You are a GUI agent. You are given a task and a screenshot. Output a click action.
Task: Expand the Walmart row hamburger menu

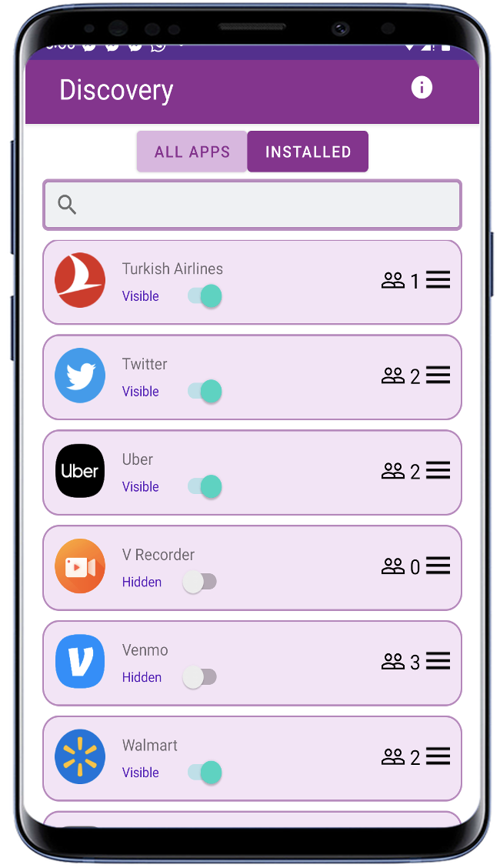click(x=438, y=756)
